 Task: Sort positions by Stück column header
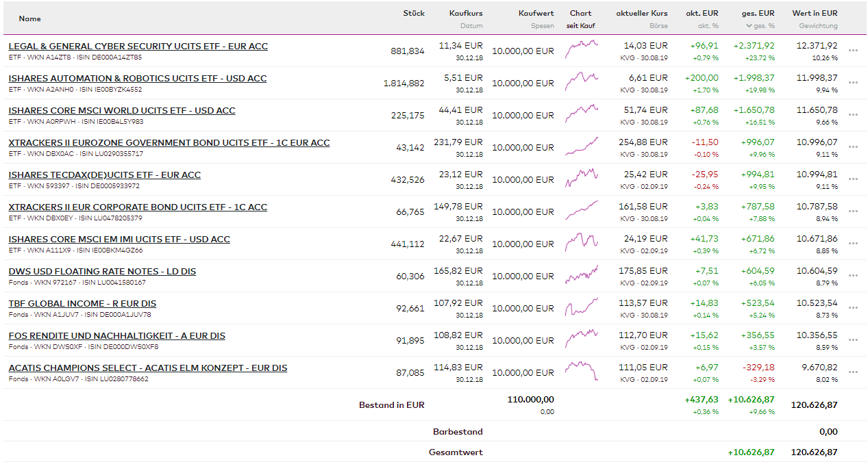(x=414, y=13)
